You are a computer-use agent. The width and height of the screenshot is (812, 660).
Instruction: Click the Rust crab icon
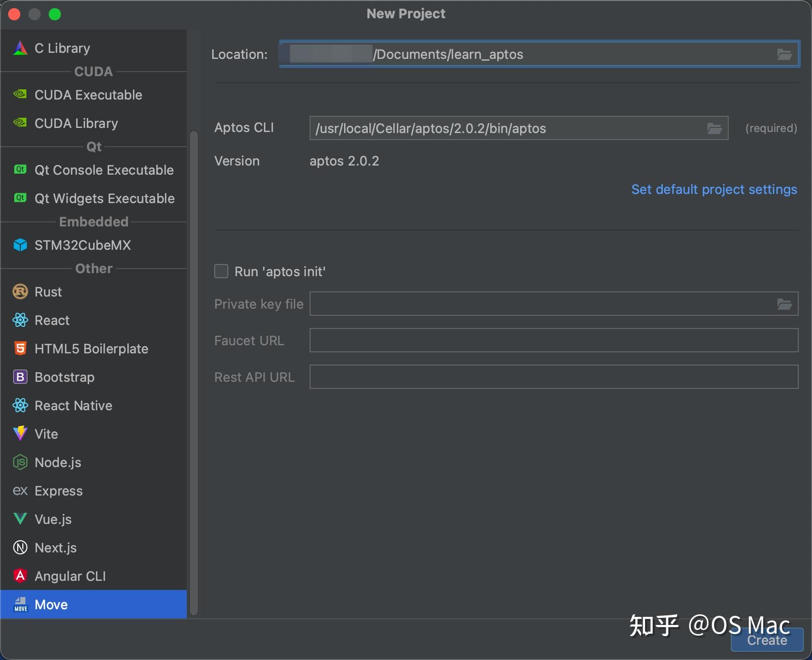coord(20,292)
